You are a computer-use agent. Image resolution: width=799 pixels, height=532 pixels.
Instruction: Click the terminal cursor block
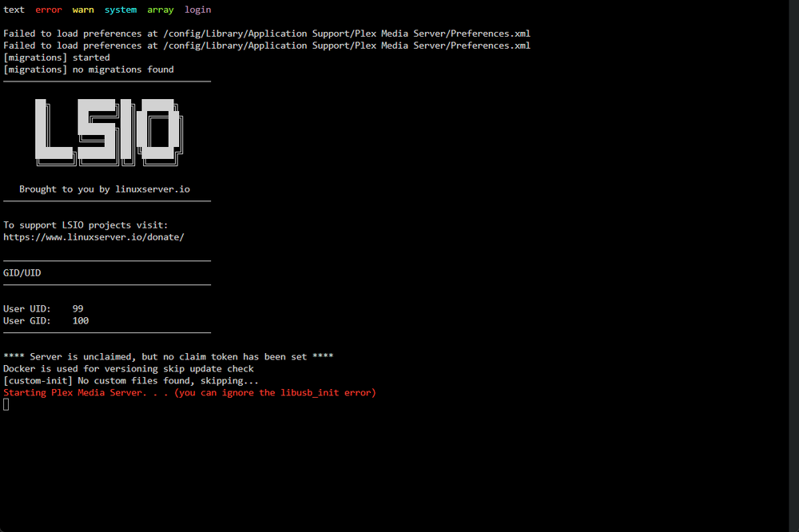pos(6,405)
